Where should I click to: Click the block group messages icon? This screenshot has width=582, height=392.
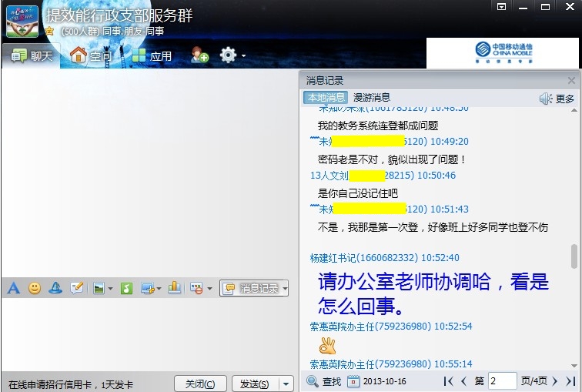[196, 289]
